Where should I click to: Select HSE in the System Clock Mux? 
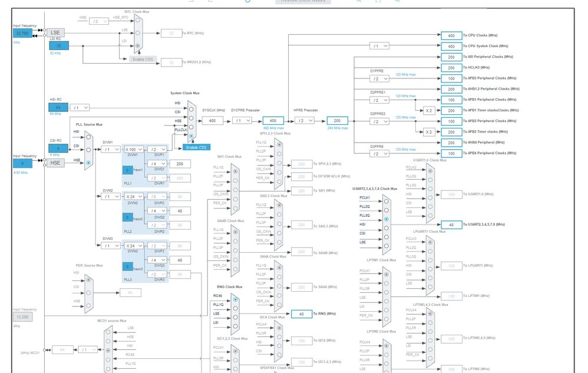[191, 127]
